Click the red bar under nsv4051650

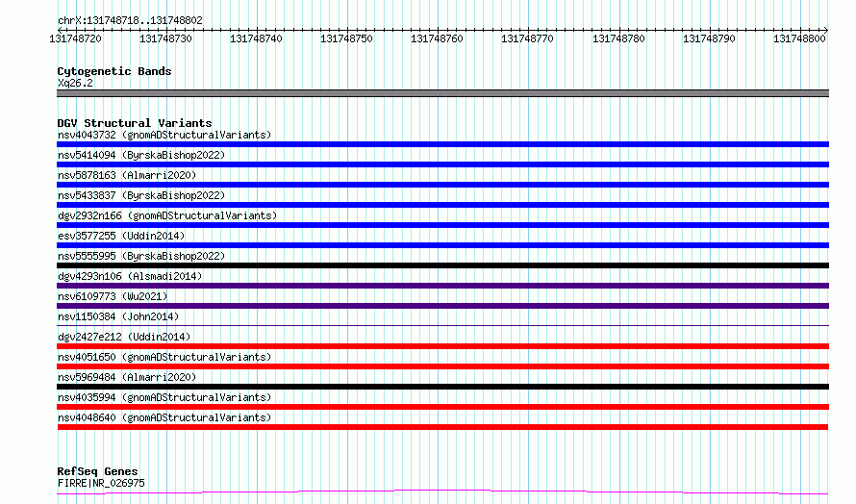[x=442, y=366]
